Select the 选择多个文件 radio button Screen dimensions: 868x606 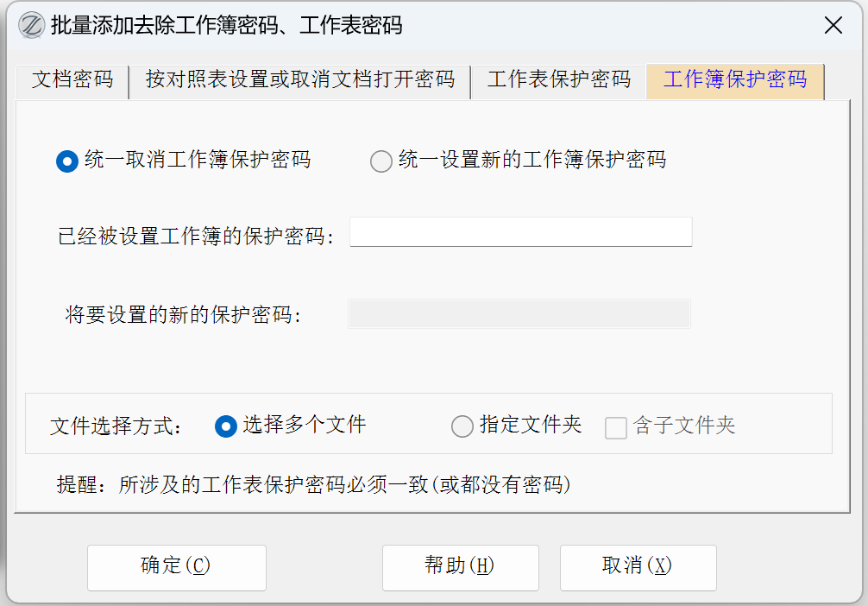point(225,426)
